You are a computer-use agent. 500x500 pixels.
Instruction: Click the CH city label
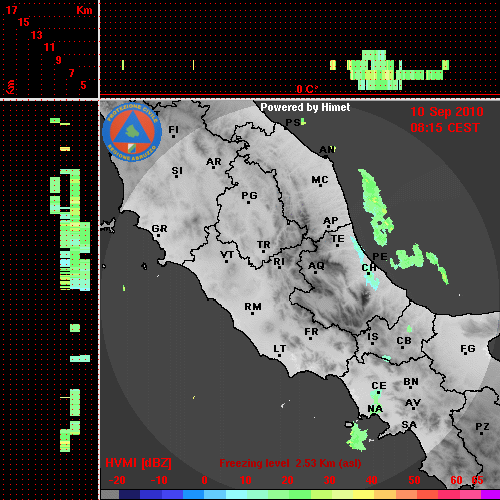[x=369, y=267]
